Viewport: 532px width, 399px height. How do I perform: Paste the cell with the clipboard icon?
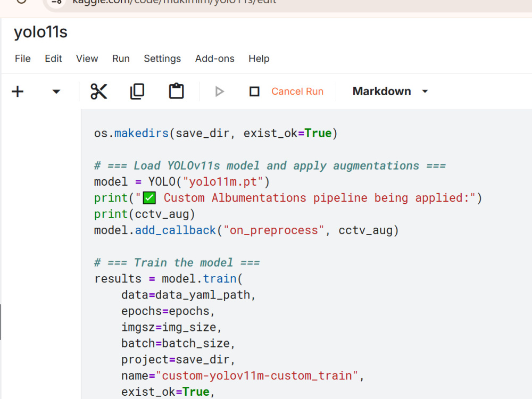pos(177,92)
